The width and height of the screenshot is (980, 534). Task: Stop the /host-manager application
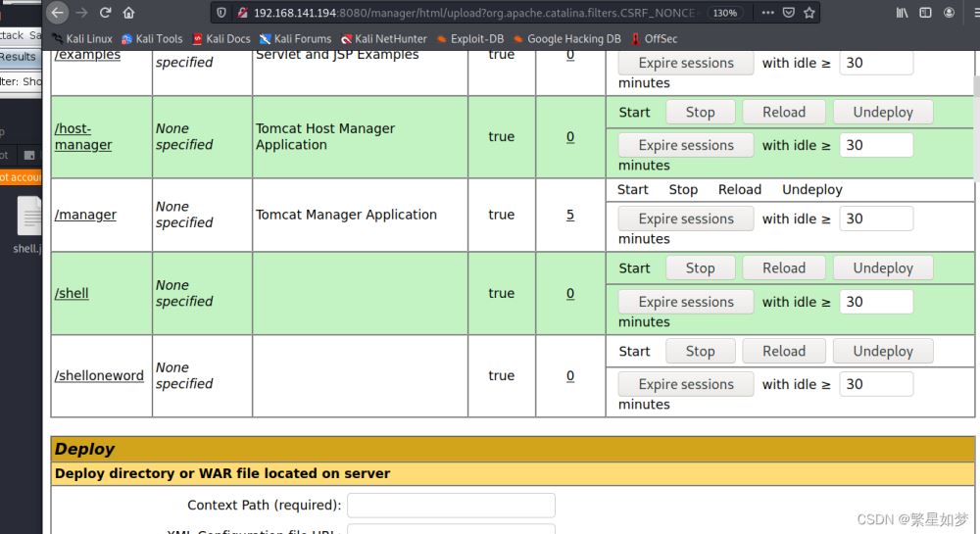(700, 112)
